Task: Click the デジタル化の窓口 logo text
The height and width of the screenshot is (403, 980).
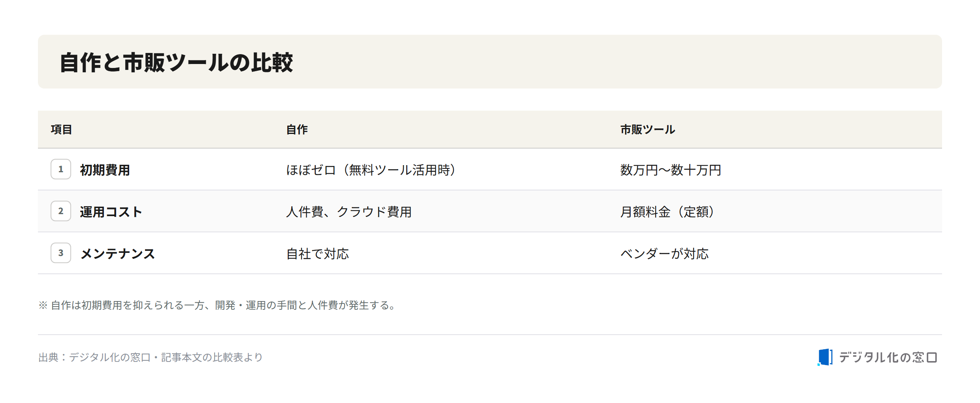Action: point(888,358)
